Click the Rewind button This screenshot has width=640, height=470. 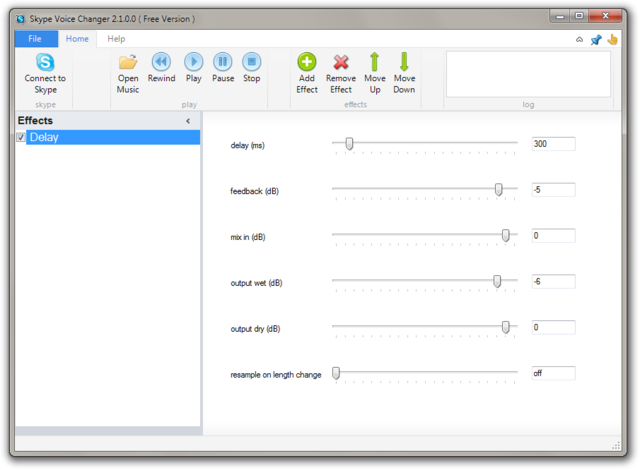click(x=161, y=68)
